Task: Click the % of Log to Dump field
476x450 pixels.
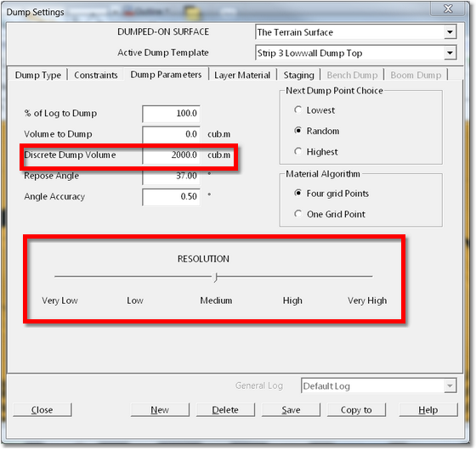Action: tap(171, 114)
